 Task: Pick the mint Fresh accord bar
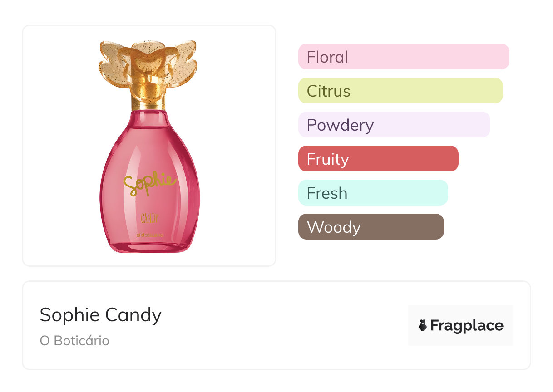(x=373, y=193)
